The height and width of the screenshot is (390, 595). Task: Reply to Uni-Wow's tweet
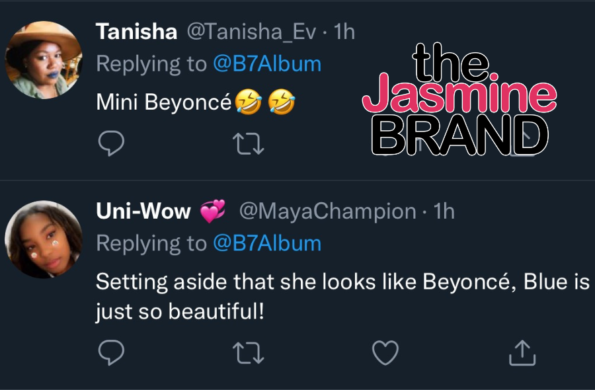coord(111,352)
